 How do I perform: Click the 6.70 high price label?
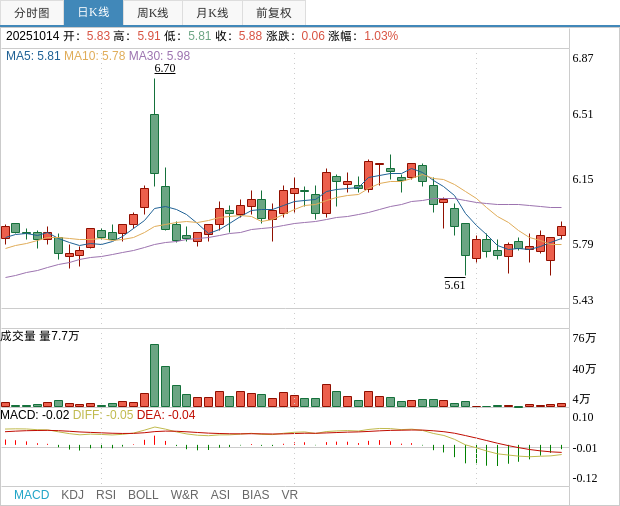165,68
